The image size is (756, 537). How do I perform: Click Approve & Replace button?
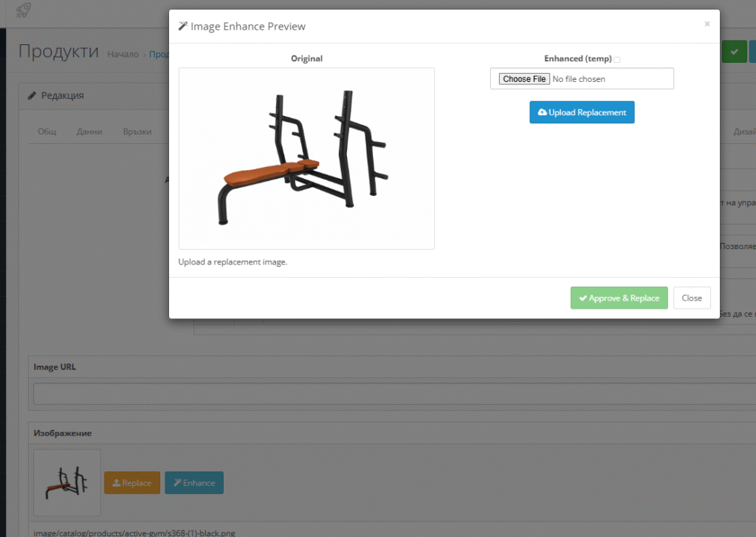pyautogui.click(x=619, y=298)
